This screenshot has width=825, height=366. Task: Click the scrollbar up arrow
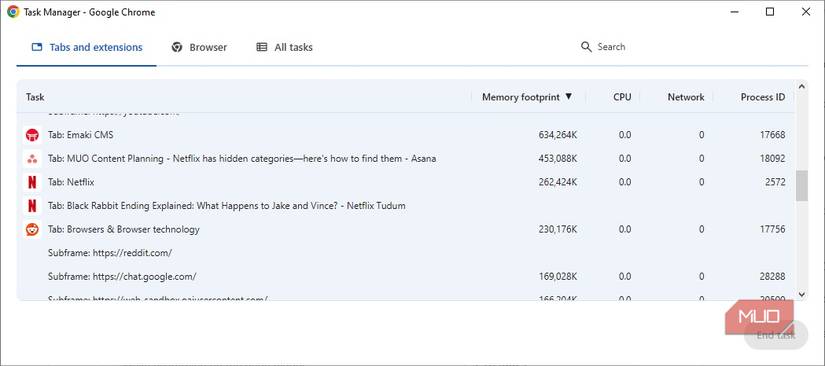click(x=801, y=86)
